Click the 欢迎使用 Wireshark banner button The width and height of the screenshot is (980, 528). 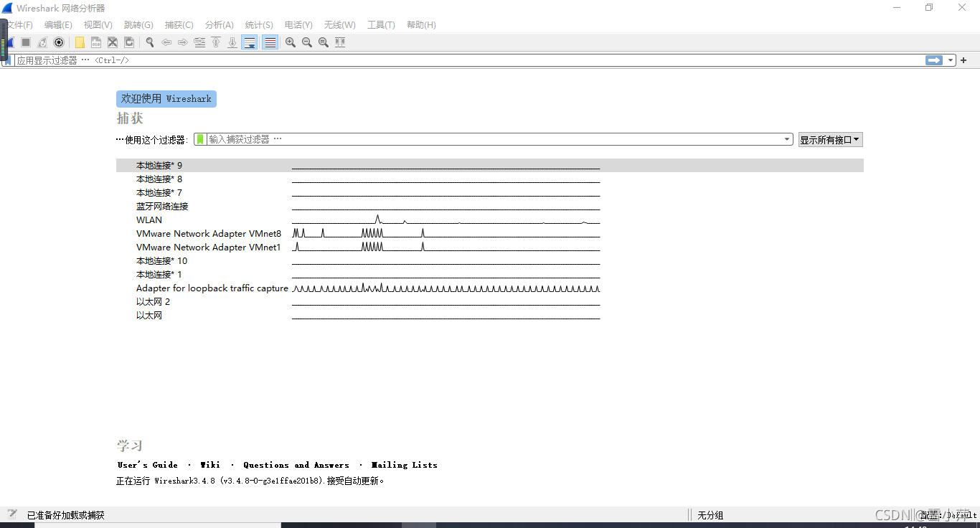point(166,99)
